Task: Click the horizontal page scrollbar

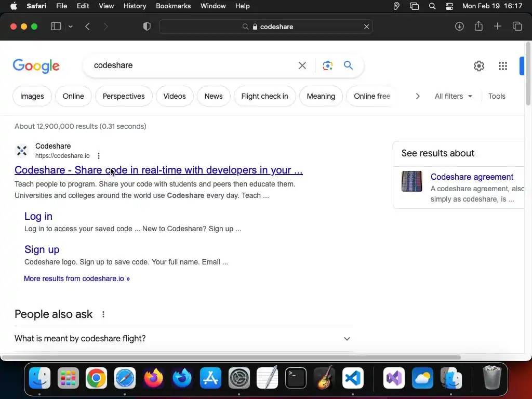Action: [231, 357]
